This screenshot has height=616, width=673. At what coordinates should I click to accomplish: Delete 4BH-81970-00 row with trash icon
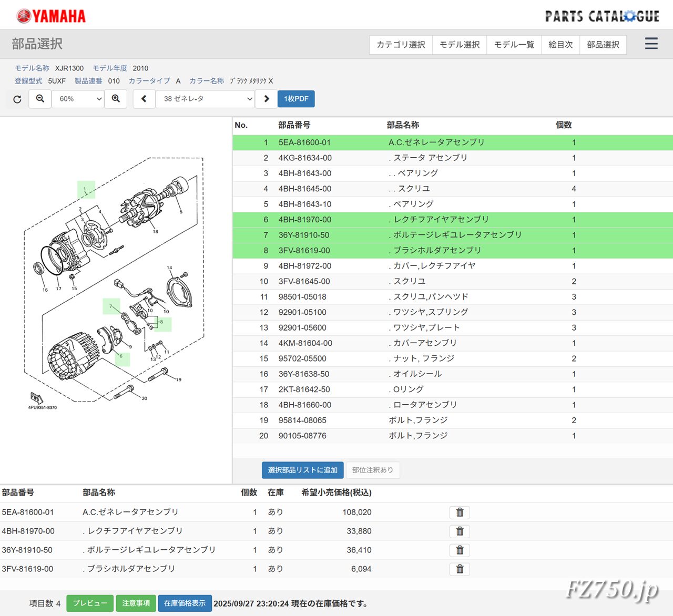(460, 531)
